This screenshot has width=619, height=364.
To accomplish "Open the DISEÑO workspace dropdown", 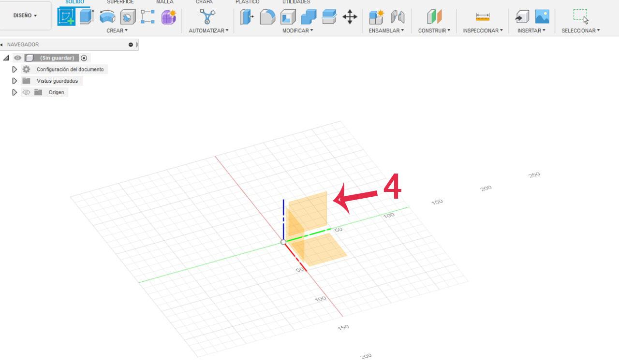I will click(x=25, y=15).
